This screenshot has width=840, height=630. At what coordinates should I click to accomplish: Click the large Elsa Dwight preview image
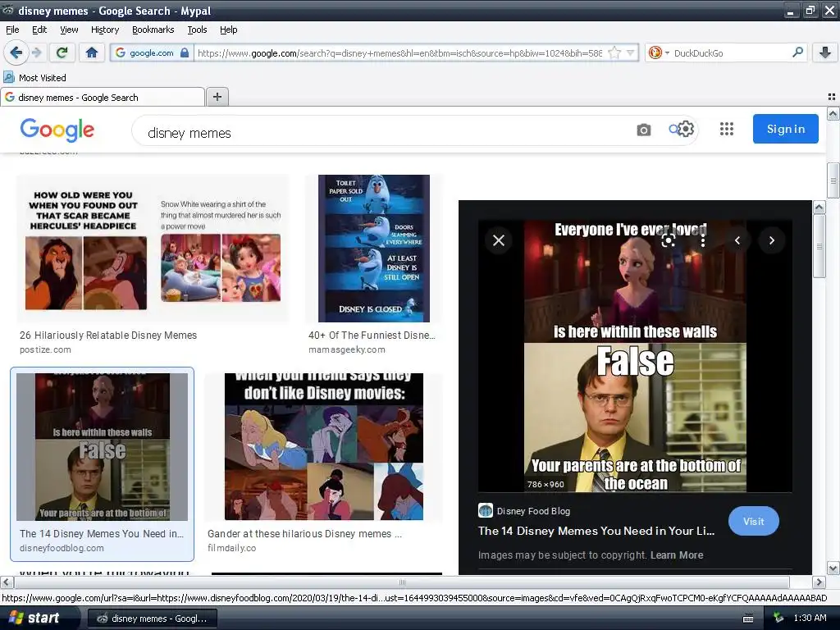point(635,356)
